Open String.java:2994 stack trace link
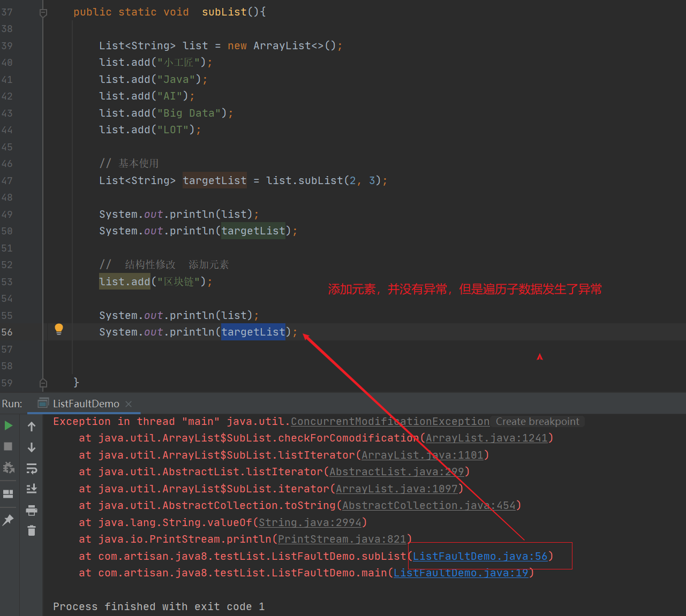The height and width of the screenshot is (616, 686). tap(310, 522)
